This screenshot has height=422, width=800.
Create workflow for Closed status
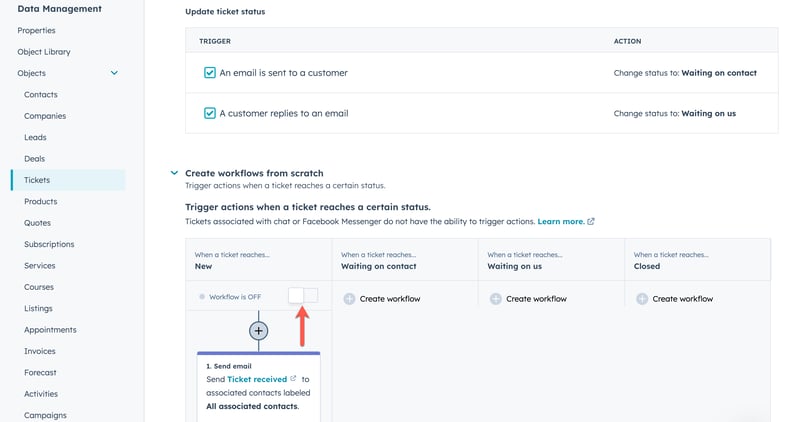tap(683, 299)
